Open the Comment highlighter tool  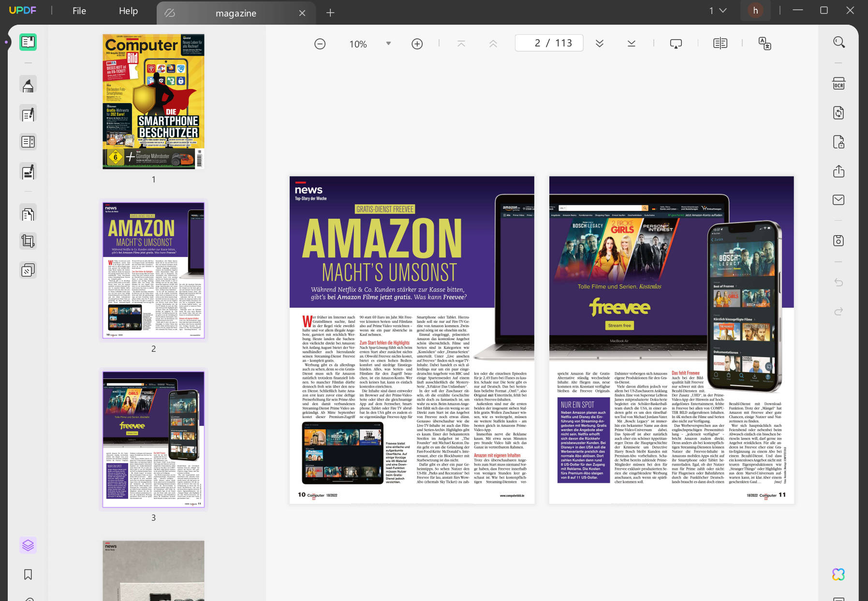(28, 84)
